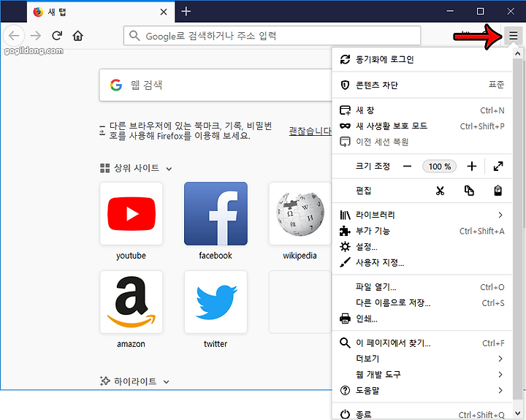This screenshot has height=420, width=526.
Task: Focus the address bar search field
Action: (x=272, y=36)
